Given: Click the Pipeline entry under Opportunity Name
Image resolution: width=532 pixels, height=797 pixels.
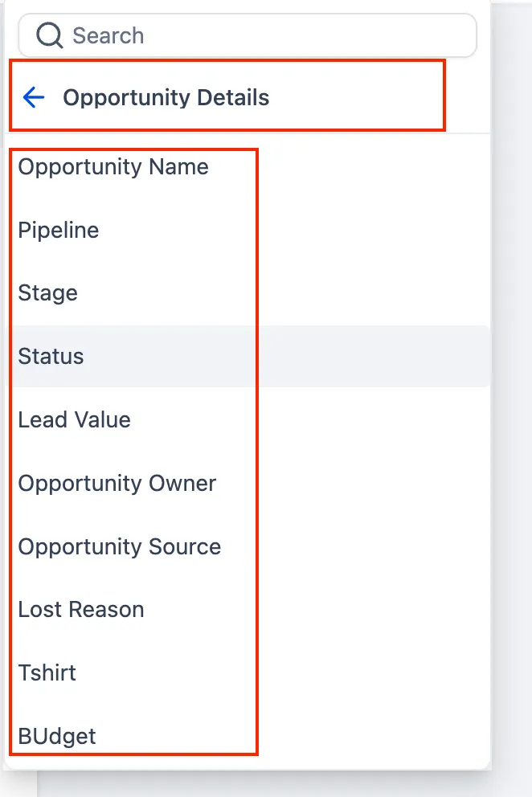Looking at the screenshot, I should 248,231.
